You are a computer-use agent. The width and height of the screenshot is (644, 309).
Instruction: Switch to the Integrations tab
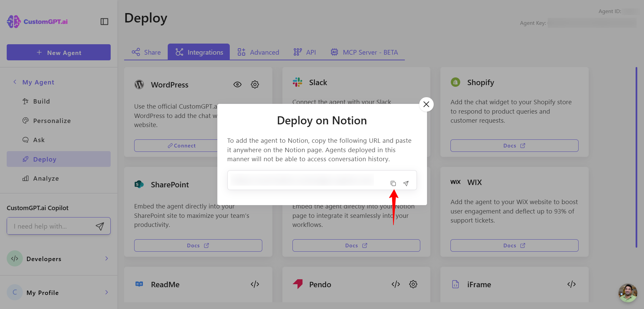tap(199, 52)
